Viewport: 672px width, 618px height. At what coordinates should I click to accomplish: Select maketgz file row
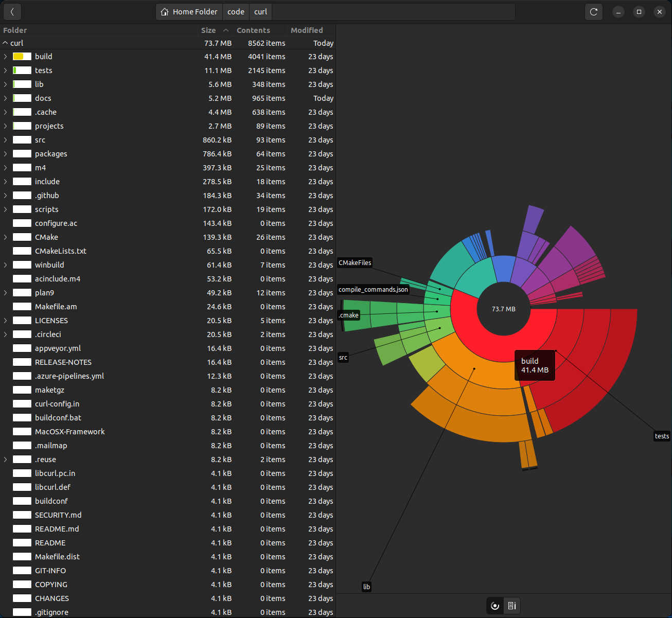coord(168,390)
